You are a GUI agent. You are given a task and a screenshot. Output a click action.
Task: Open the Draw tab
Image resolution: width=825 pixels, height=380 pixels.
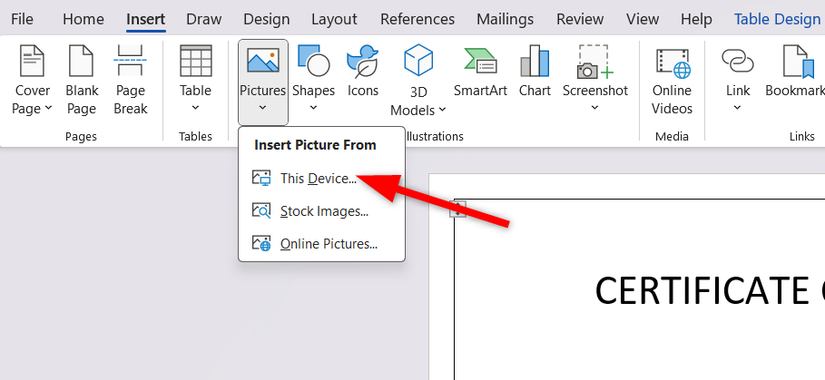click(x=204, y=19)
